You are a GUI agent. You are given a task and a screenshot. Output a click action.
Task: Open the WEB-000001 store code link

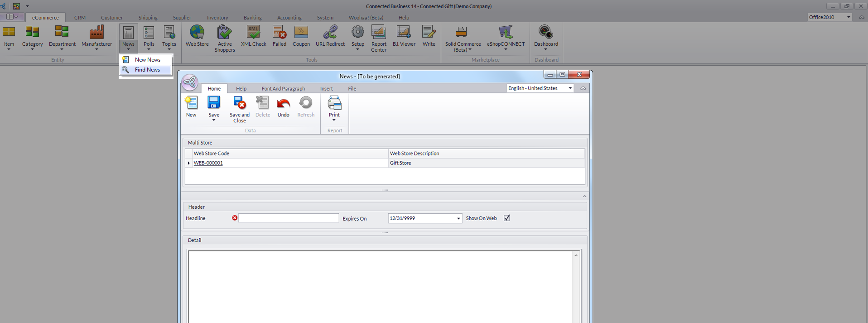pos(208,163)
